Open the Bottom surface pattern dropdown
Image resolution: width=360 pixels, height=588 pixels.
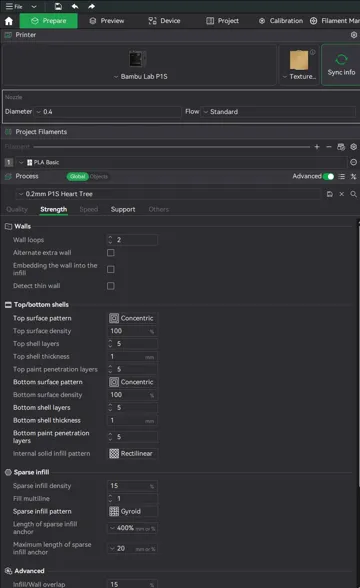pos(132,382)
